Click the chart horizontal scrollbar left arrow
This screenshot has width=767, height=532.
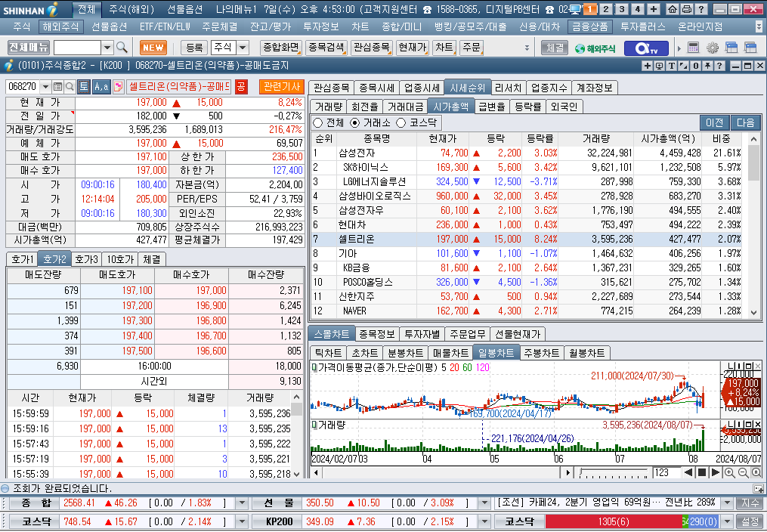click(x=316, y=472)
